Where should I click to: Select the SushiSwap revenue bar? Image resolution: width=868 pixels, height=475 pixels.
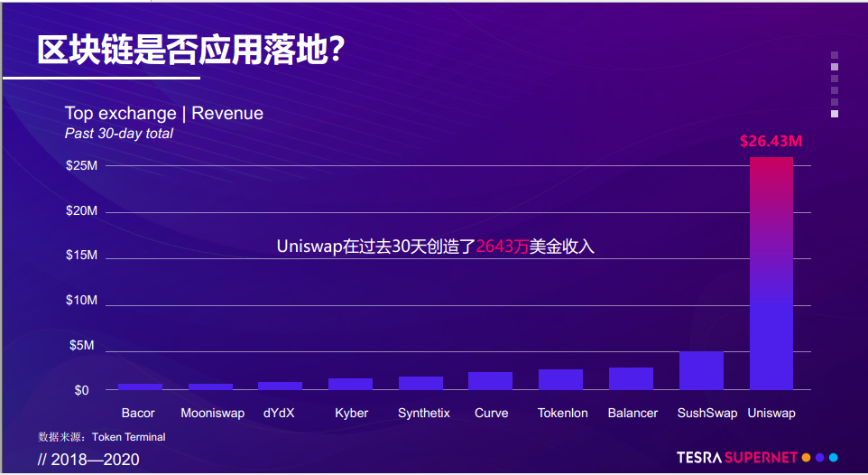701,370
